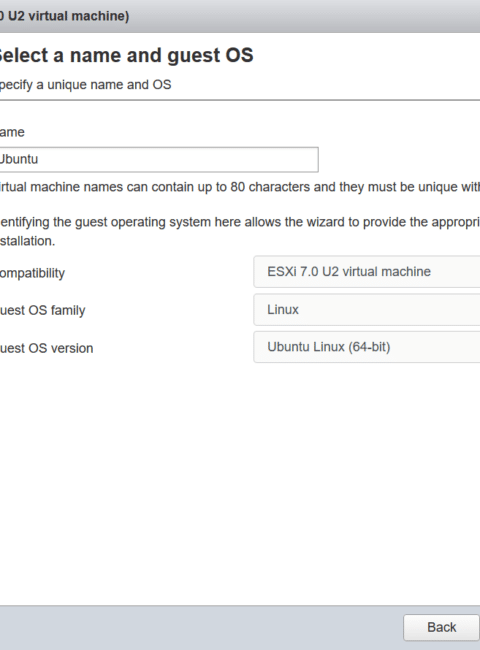Screen dimensions: 480x650
Task: Click the 'Select a name and guest OS' heading
Action: click(x=126, y=55)
